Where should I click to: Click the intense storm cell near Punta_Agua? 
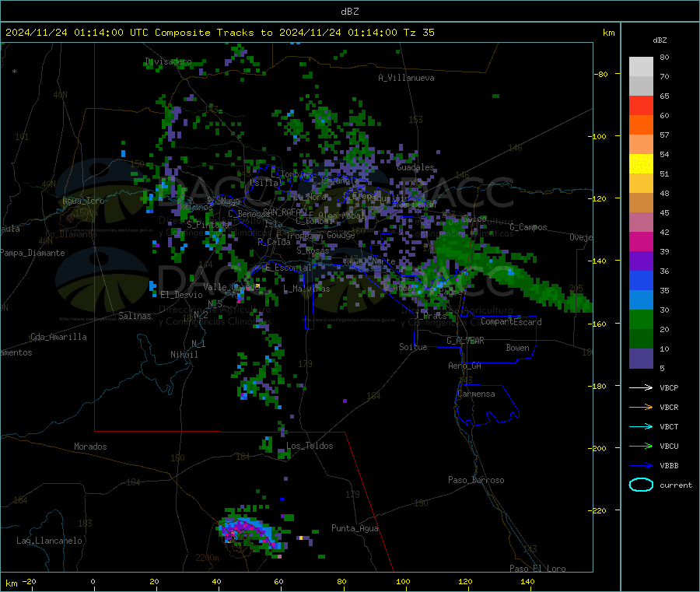pos(248,533)
